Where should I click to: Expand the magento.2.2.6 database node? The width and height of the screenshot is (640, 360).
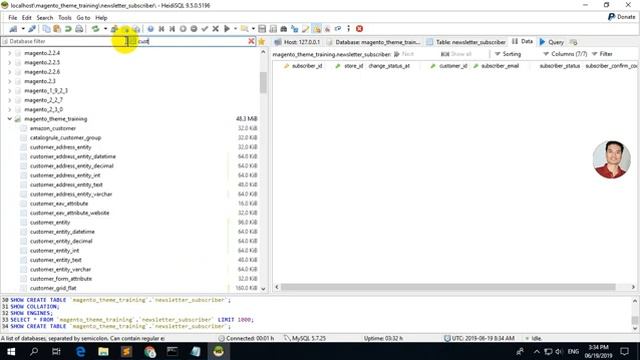click(x=10, y=72)
